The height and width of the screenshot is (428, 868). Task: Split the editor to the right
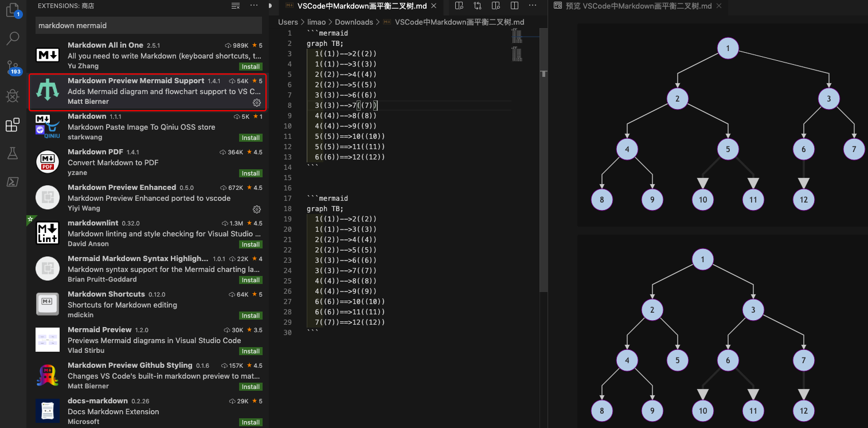tap(514, 6)
